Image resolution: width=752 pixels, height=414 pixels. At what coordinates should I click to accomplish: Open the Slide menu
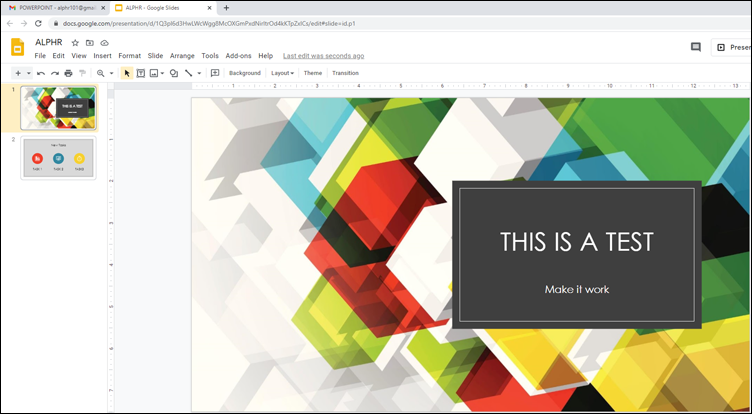tap(155, 56)
